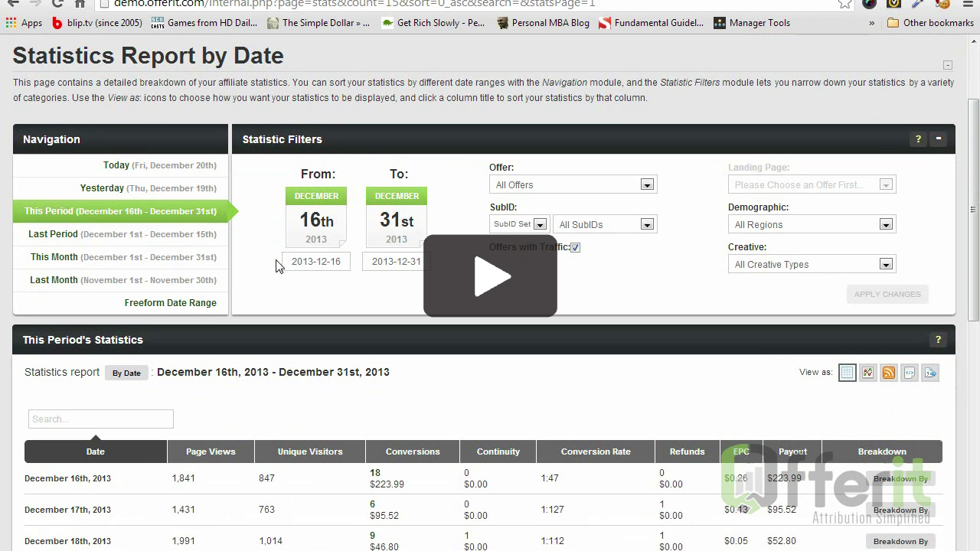980x551 pixels.
Task: Click the Apply Changes button
Action: (887, 294)
